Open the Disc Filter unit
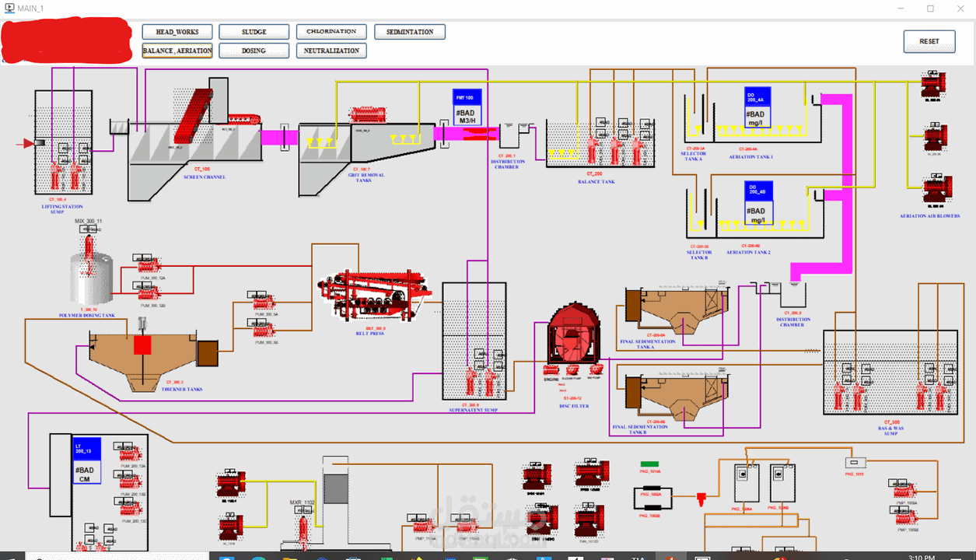This screenshot has width=976, height=560. click(574, 334)
